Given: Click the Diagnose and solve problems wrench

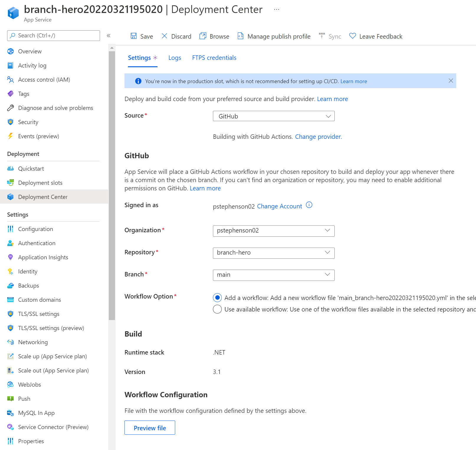Looking at the screenshot, I should (x=11, y=108).
